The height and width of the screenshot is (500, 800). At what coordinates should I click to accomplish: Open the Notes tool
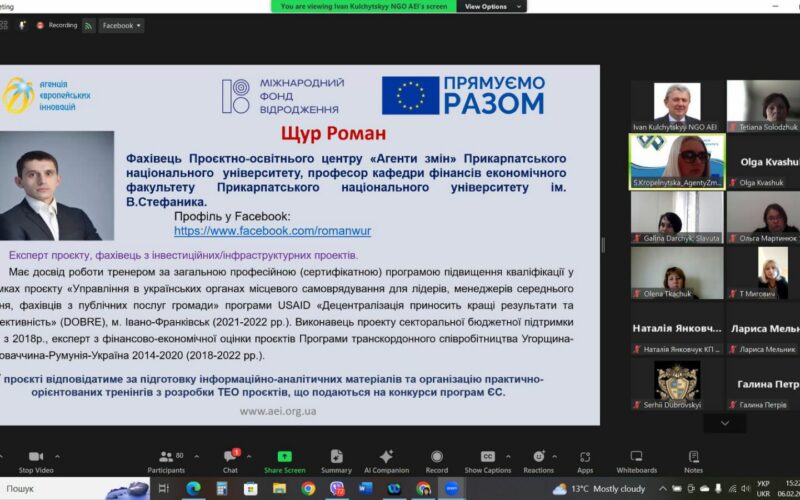tap(693, 459)
